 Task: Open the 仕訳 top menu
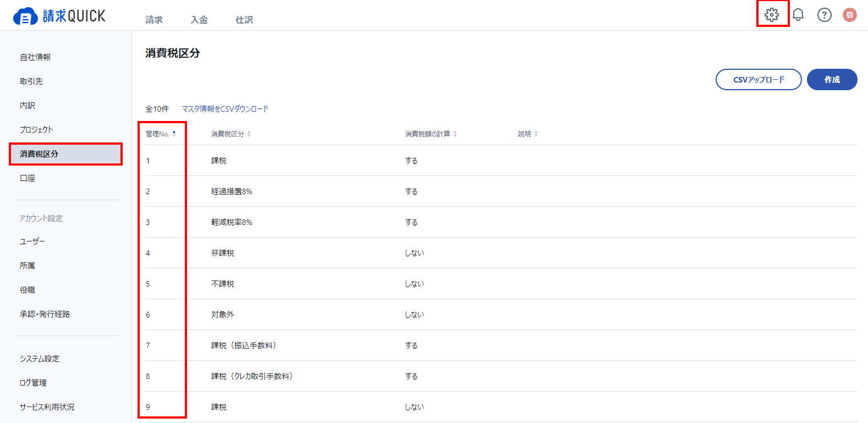[244, 20]
